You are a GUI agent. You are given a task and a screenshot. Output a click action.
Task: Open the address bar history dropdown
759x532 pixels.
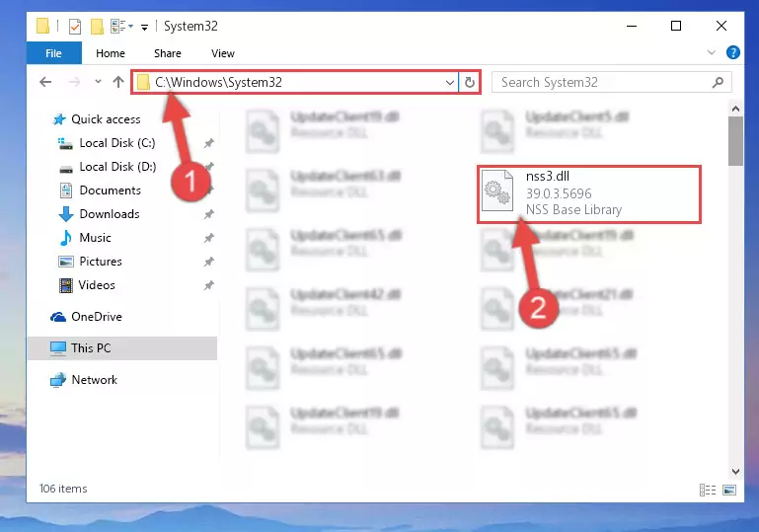tap(450, 82)
